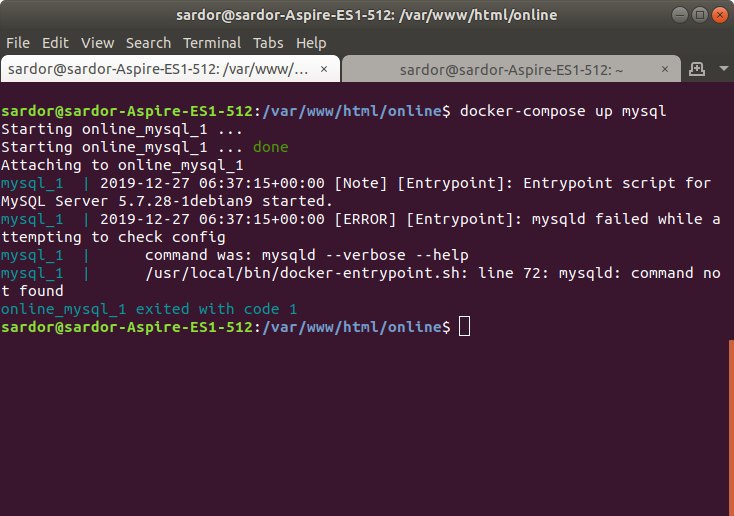Switch to the sardor@sardor-Aspire-ES1-512: ~ tab
The height and width of the screenshot is (516, 734).
click(511, 69)
